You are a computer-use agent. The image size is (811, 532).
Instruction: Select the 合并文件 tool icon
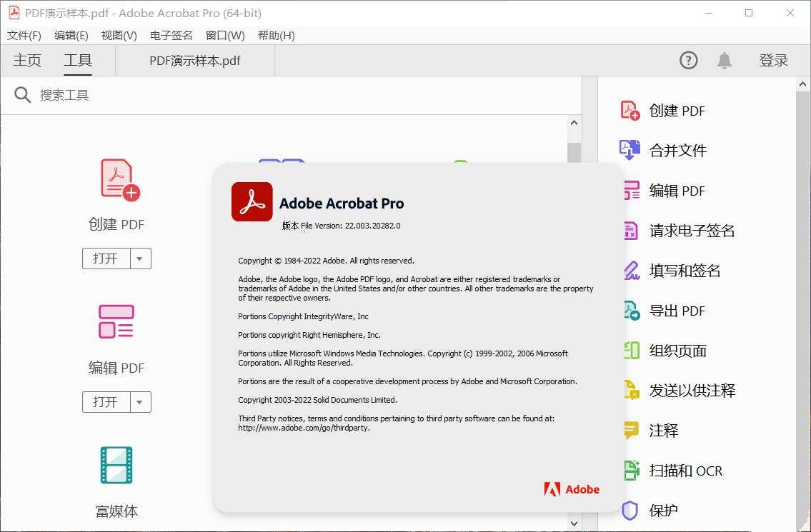pos(629,150)
